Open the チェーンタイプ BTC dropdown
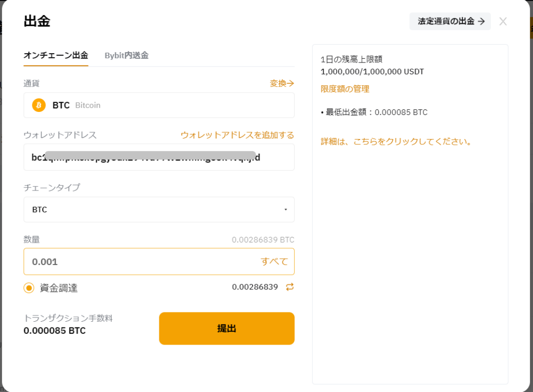The width and height of the screenshot is (533, 392). point(159,209)
